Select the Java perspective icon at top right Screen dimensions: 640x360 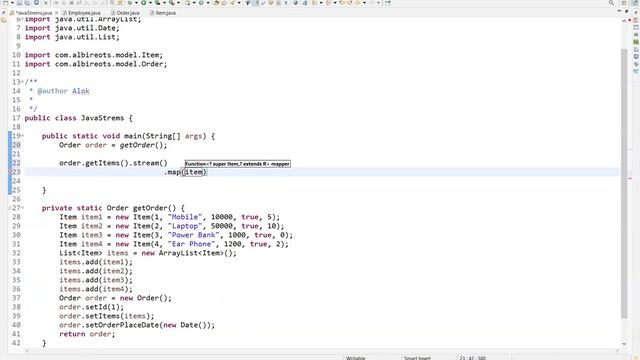pyautogui.click(x=634, y=3)
